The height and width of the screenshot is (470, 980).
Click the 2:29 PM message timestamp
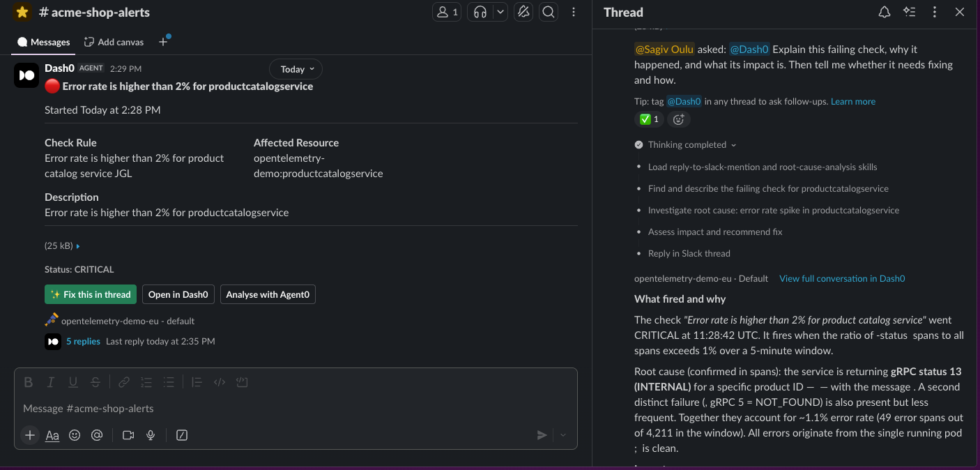point(125,68)
